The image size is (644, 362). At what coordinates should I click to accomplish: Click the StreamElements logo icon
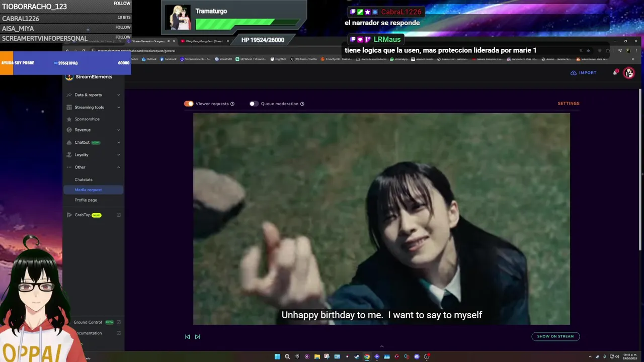[69, 76]
